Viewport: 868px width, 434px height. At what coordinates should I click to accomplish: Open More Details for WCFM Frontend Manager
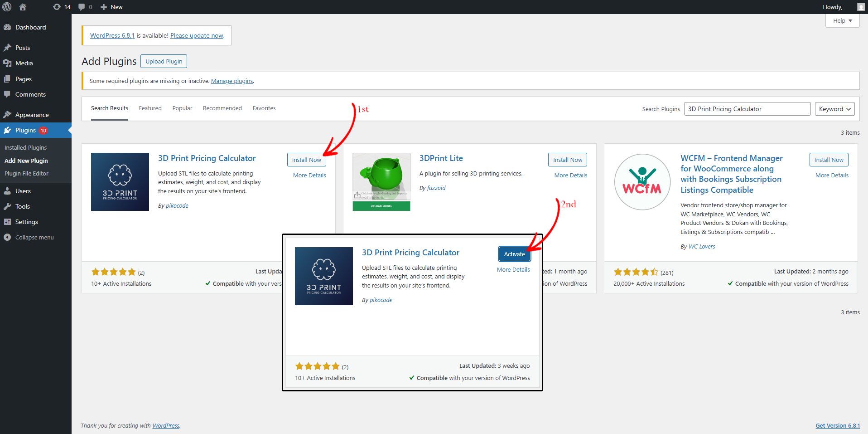pos(832,176)
